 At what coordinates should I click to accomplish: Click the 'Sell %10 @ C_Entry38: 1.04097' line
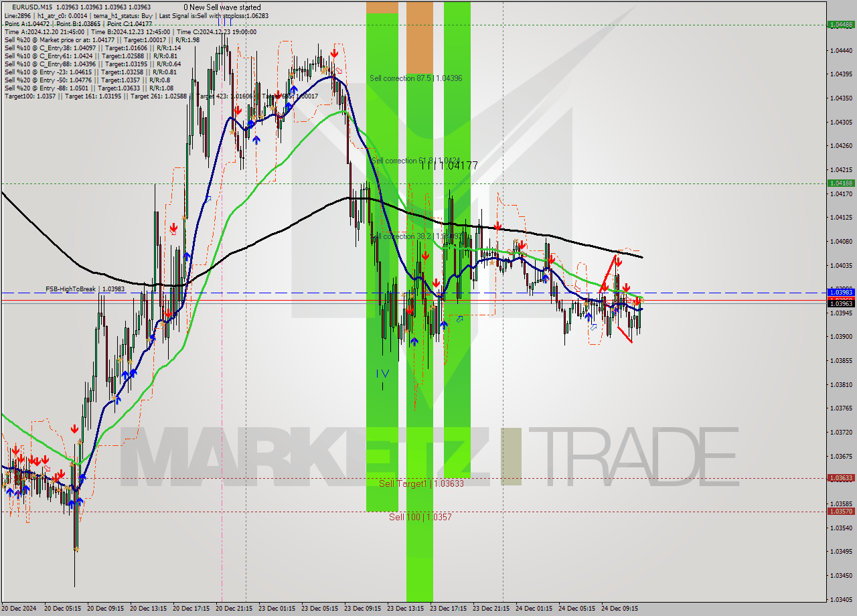pos(92,48)
